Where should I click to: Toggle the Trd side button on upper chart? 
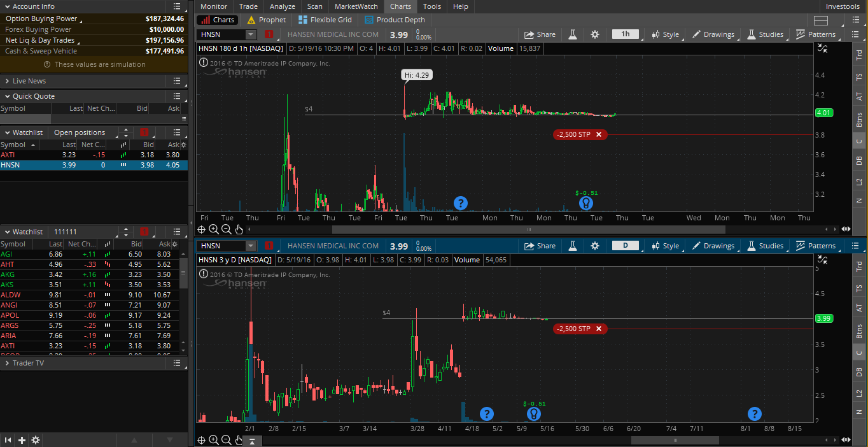(x=859, y=54)
